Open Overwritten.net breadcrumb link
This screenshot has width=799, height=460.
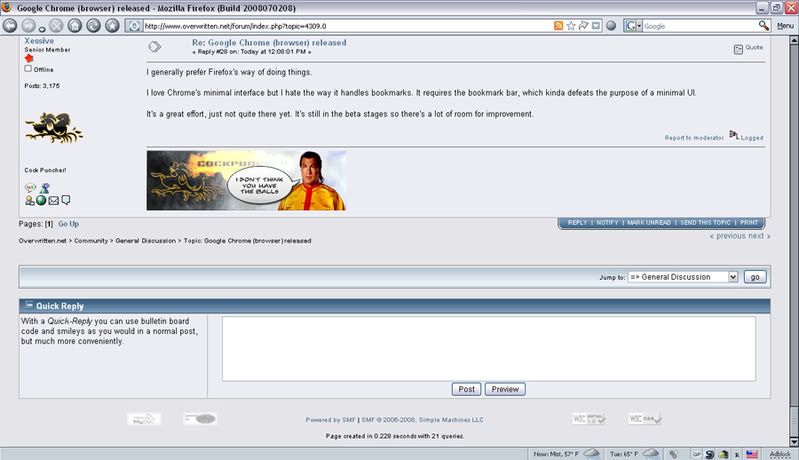click(x=43, y=240)
